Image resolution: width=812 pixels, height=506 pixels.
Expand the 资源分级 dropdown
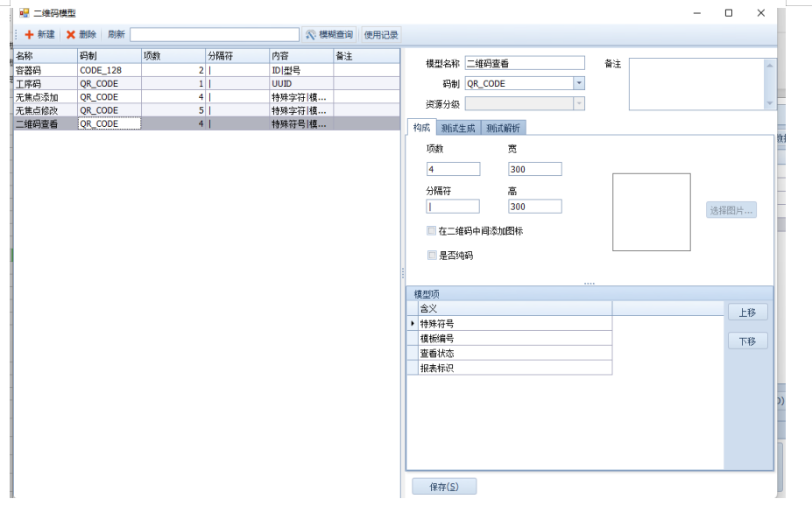[579, 103]
